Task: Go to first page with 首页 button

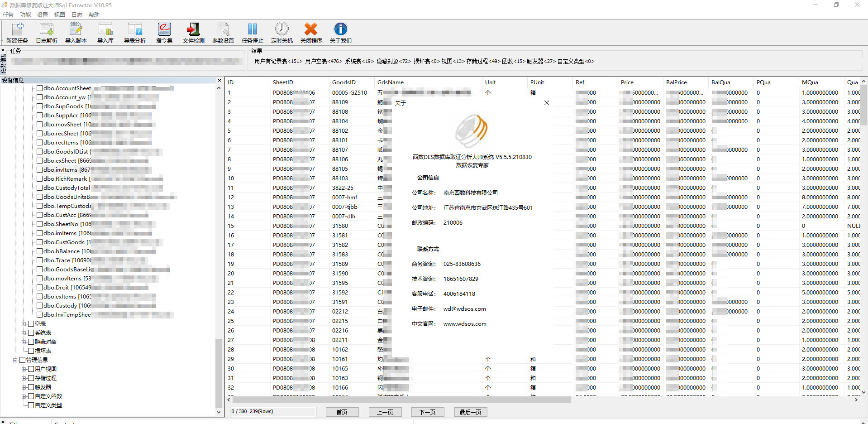Action: (342, 412)
